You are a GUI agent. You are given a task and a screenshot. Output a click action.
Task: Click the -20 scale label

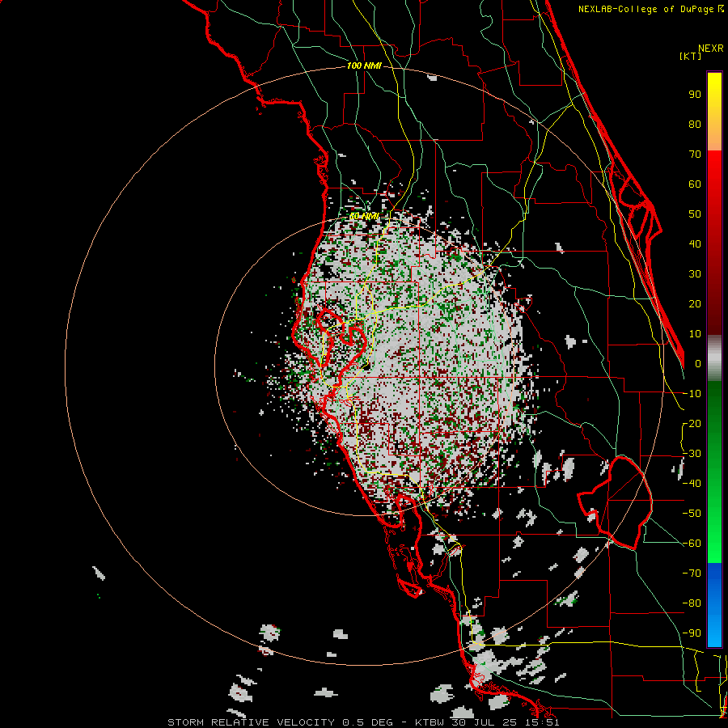[692, 423]
